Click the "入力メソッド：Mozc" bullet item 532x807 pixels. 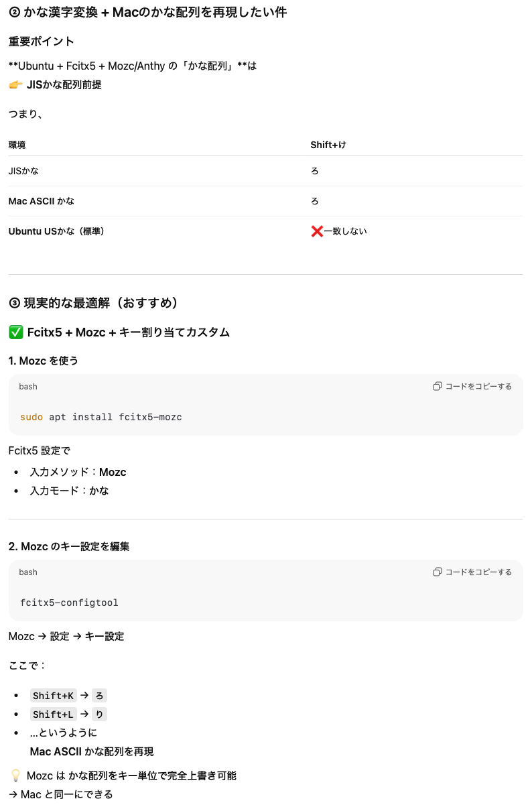(x=78, y=472)
